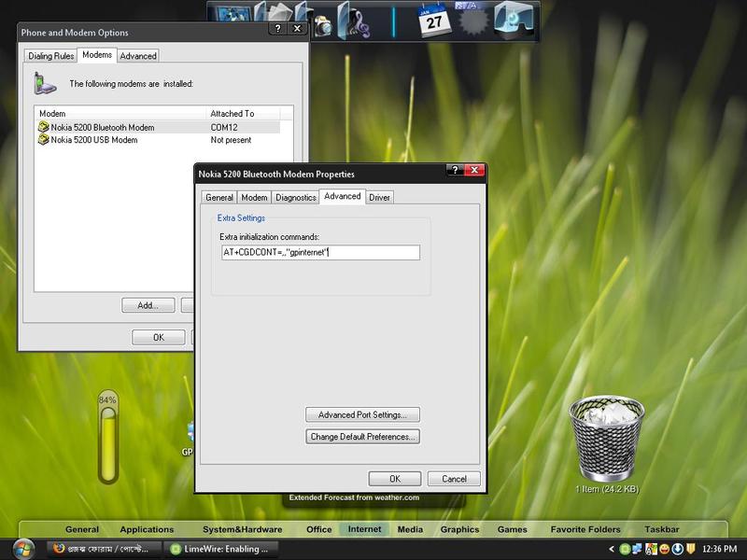Click the Attached To column header
The image size is (747, 560).
pos(243,113)
